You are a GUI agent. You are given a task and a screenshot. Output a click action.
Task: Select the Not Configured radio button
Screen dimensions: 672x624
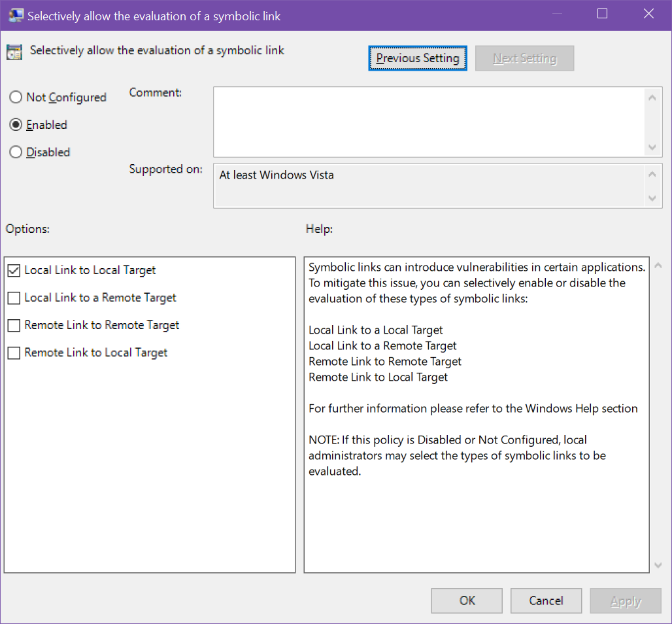coord(16,97)
